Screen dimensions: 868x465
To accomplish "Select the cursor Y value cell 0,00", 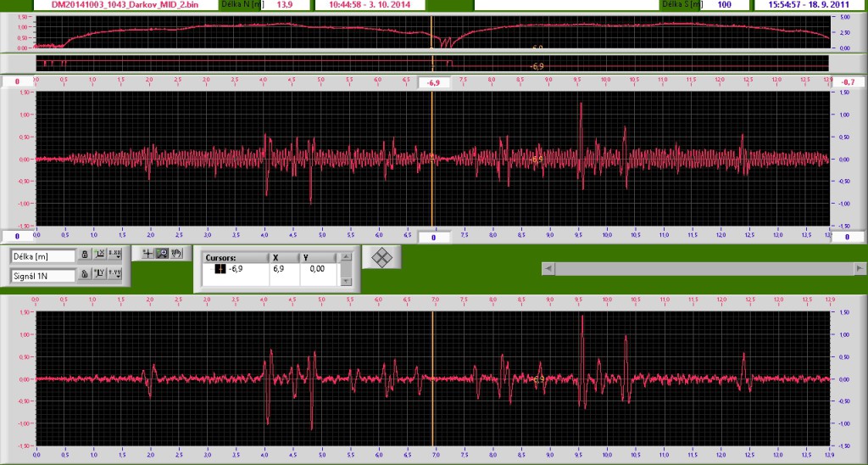I will pyautogui.click(x=318, y=269).
